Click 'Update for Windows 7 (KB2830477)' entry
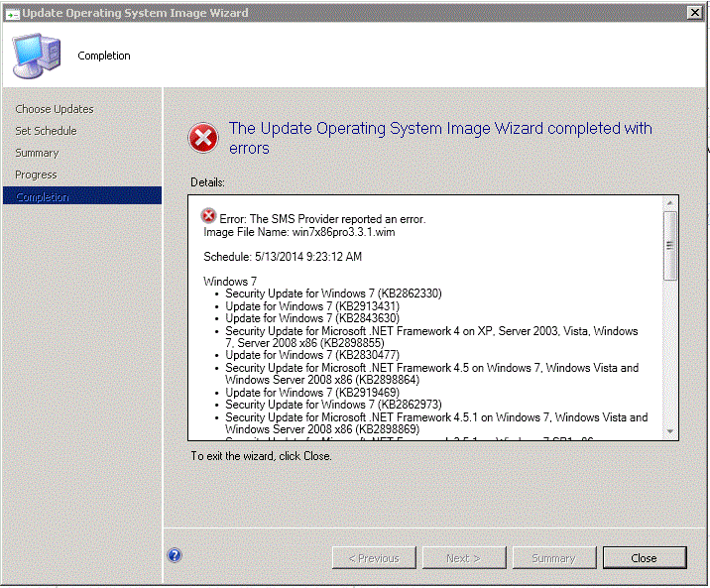710x588 pixels. point(312,355)
